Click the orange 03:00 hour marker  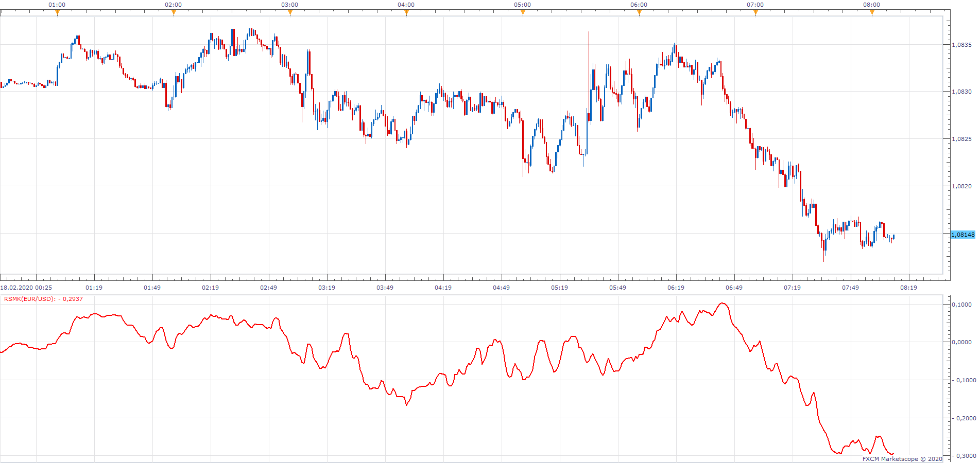tap(290, 13)
